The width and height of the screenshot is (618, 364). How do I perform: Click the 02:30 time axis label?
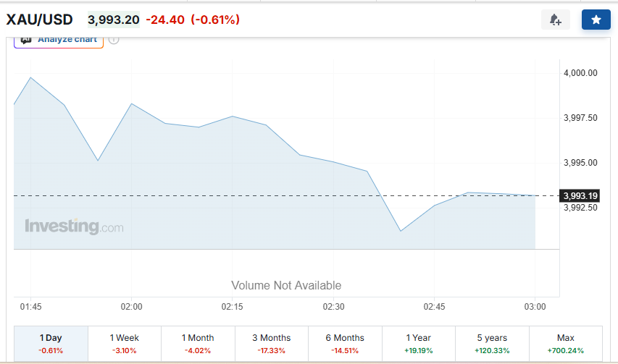[333, 307]
